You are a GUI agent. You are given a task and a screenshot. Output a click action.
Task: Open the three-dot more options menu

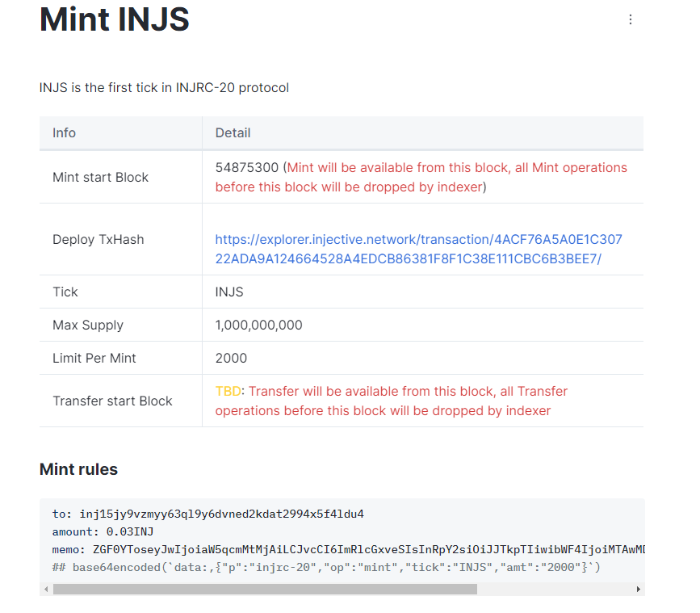[631, 19]
